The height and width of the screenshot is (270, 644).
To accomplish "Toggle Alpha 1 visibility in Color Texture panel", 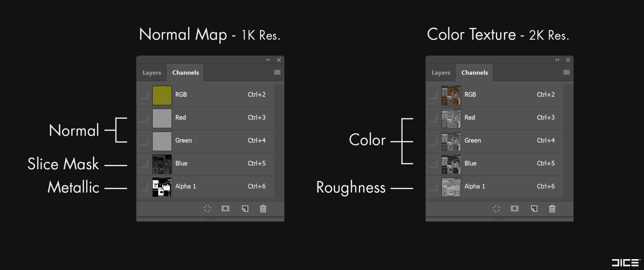I will pyautogui.click(x=433, y=187).
